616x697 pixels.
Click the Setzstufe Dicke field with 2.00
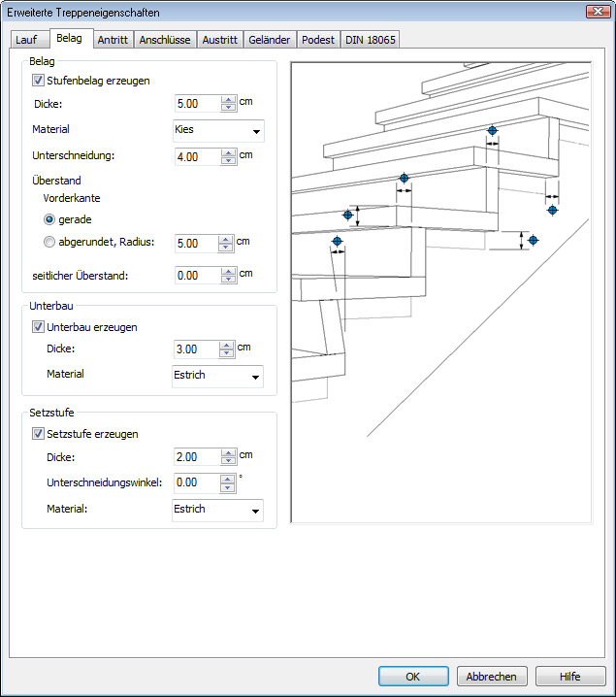[x=197, y=457]
